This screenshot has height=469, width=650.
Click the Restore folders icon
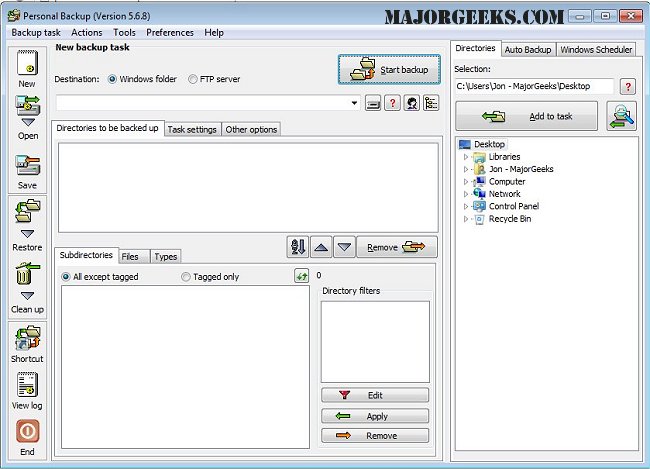tap(27, 211)
